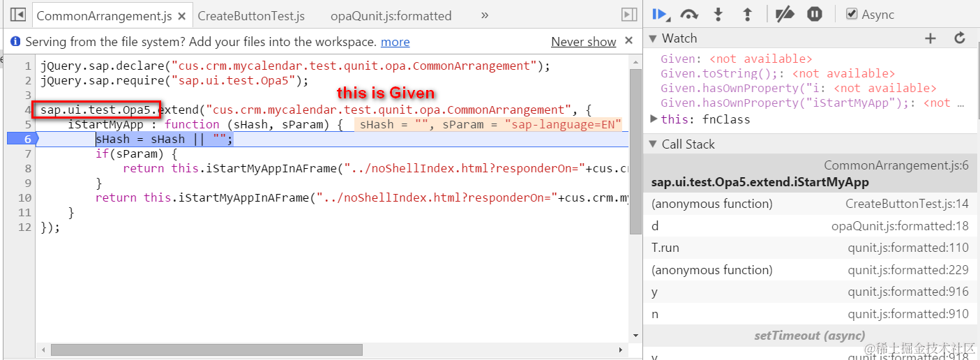This screenshot has width=980, height=360.
Task: Select the T.run call stack frame
Action: coord(811,248)
